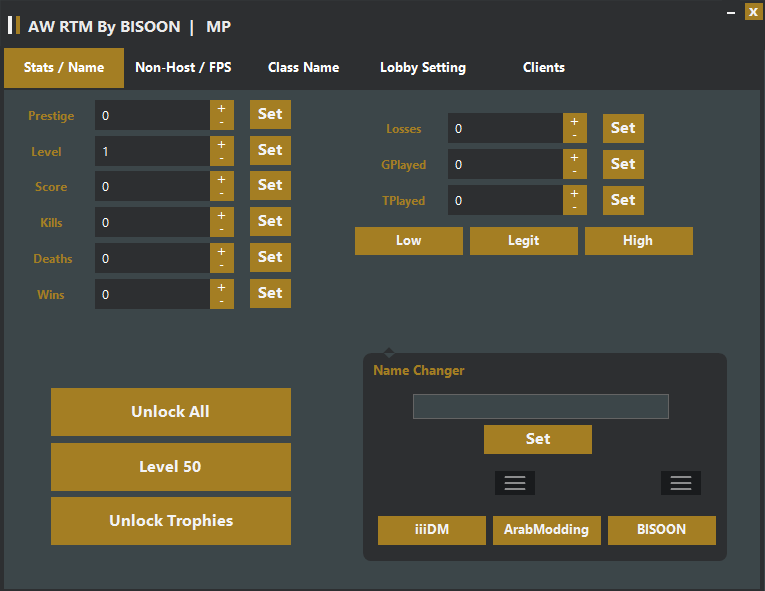Increase Losses value with plus stepper

(x=575, y=122)
